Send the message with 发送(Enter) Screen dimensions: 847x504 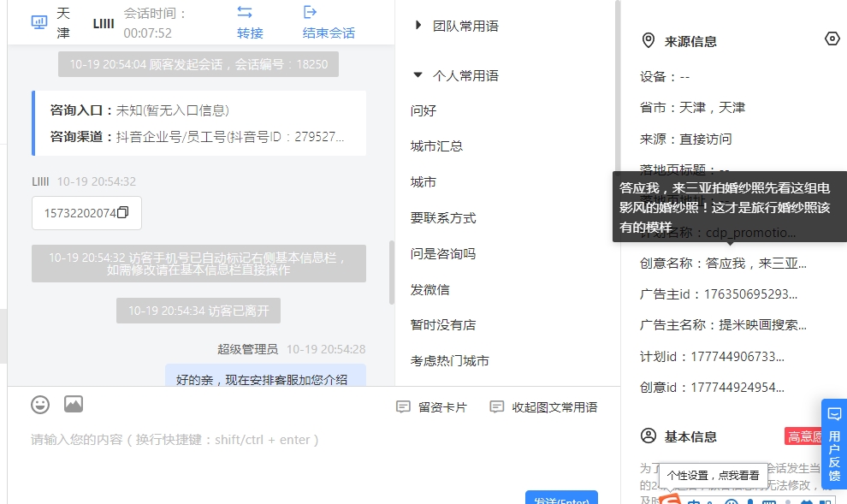pyautogui.click(x=561, y=497)
